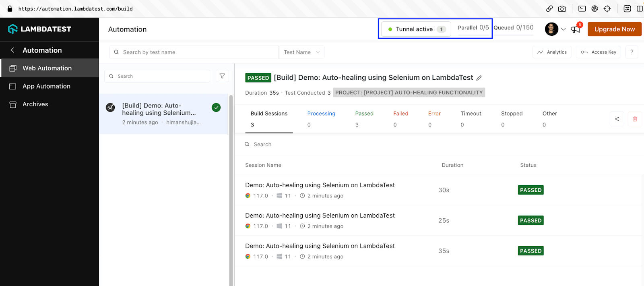The image size is (644, 286).
Task: Expand the profile dropdown chevron
Action: click(x=563, y=29)
